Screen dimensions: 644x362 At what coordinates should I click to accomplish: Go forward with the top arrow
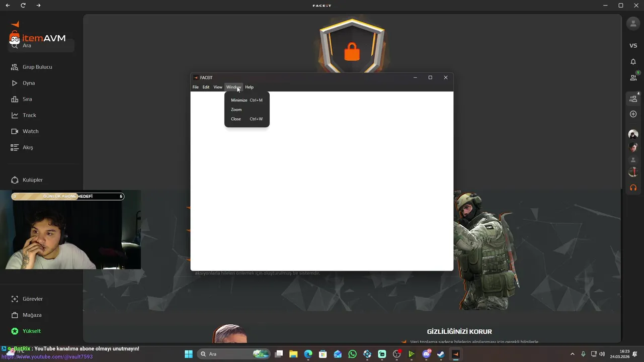pyautogui.click(x=39, y=6)
